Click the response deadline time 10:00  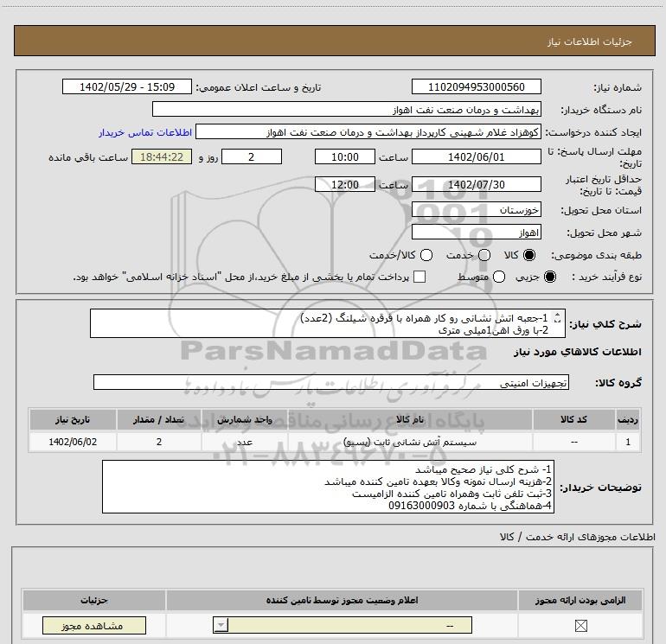[345, 157]
